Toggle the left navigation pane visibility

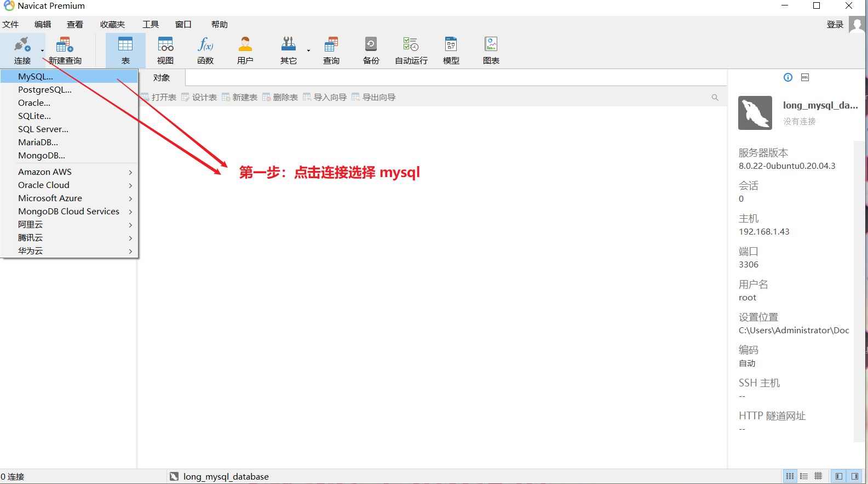(x=838, y=476)
